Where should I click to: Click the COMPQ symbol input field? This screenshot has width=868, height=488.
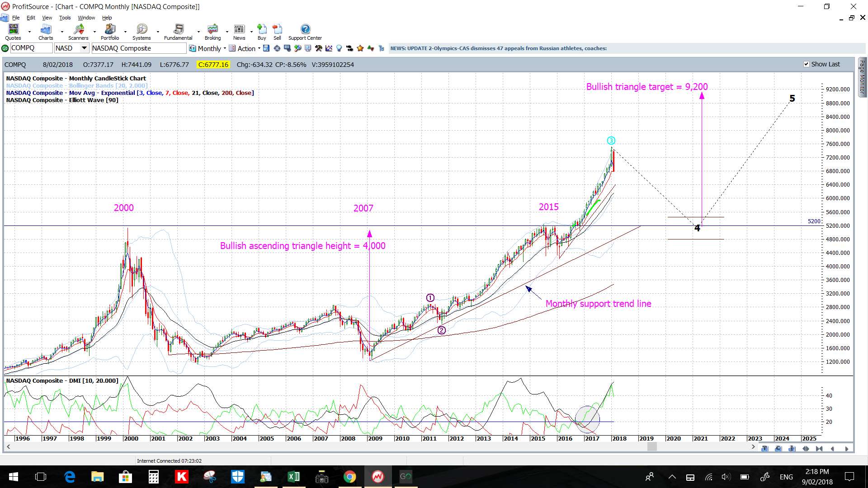(x=31, y=48)
